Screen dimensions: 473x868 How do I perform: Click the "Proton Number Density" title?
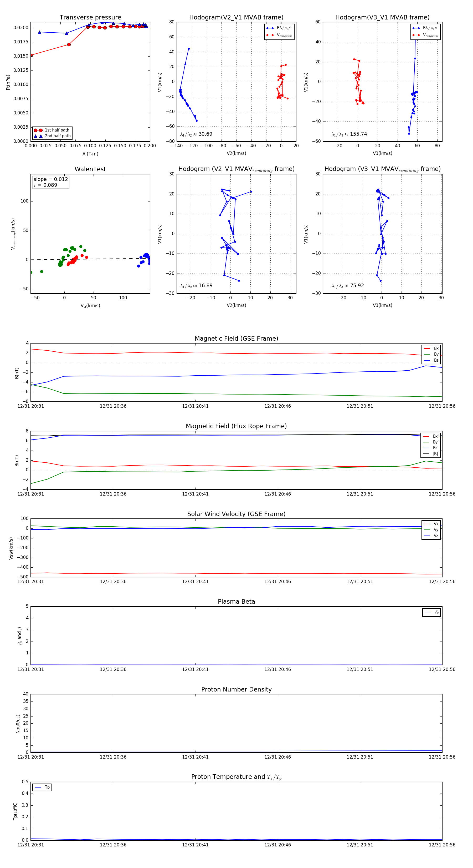point(236,689)
